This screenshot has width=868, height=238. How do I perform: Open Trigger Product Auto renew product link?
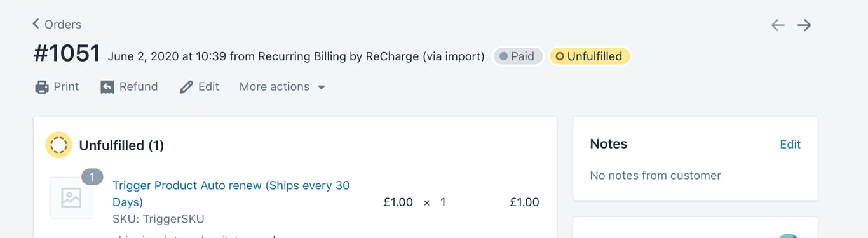click(231, 194)
